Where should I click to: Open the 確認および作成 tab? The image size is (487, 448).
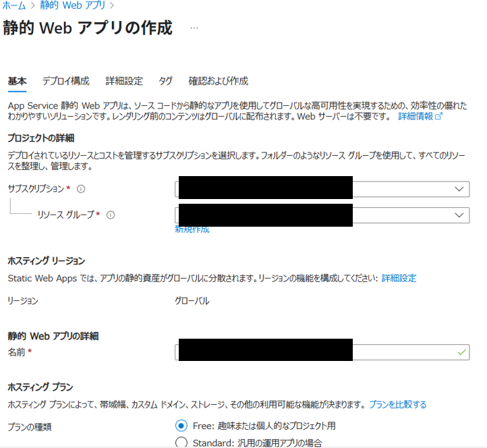tap(219, 81)
